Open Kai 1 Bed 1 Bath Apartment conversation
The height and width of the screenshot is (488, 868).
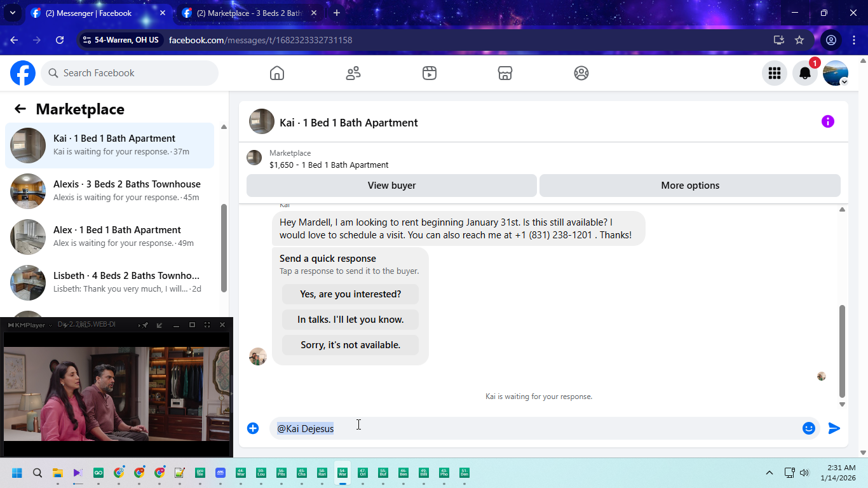tap(109, 146)
